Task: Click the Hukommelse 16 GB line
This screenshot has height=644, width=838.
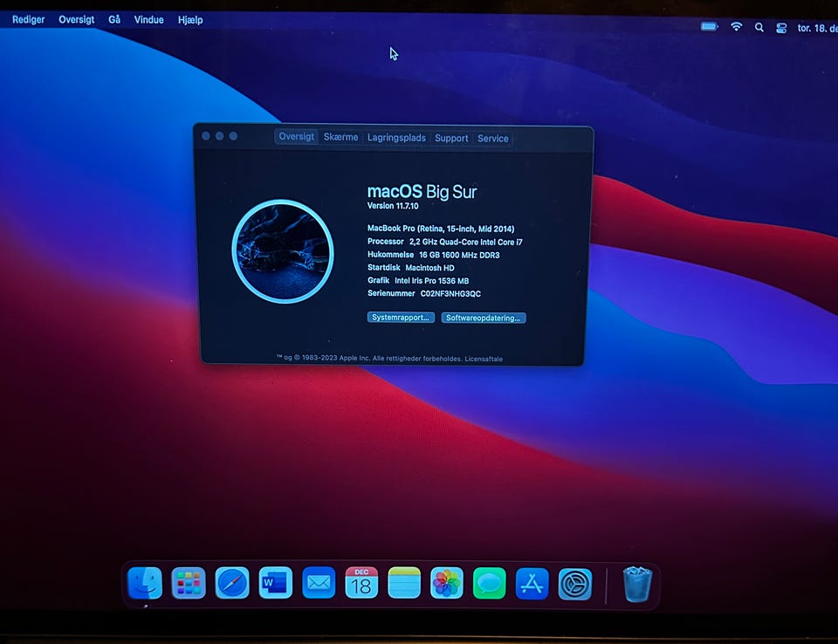Action: coord(434,255)
